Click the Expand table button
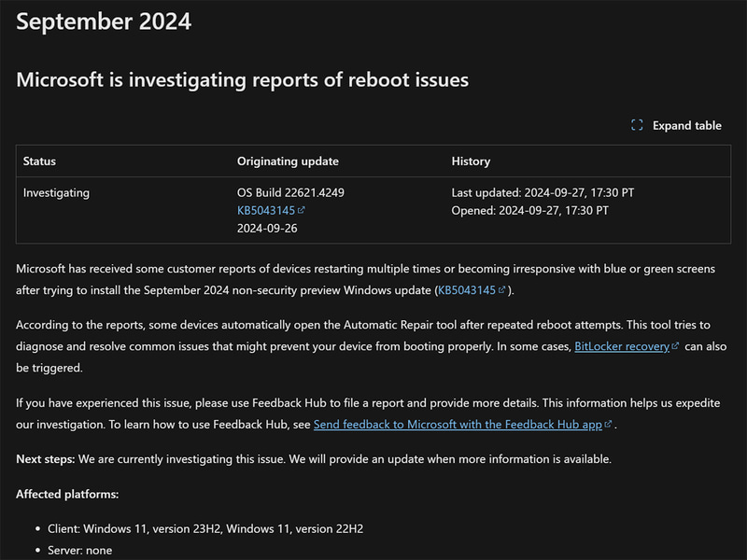The width and height of the screenshot is (747, 560). click(x=676, y=125)
